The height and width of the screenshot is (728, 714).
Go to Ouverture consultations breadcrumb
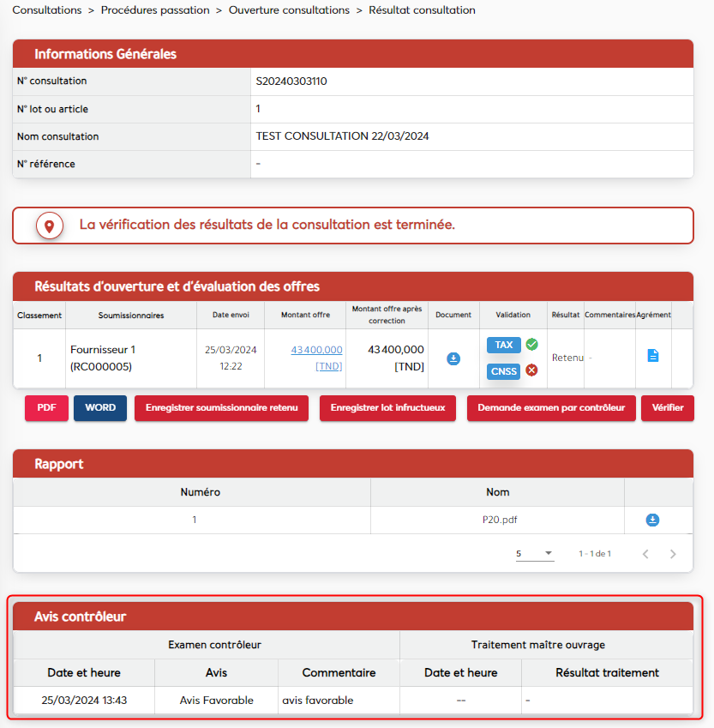(289, 10)
